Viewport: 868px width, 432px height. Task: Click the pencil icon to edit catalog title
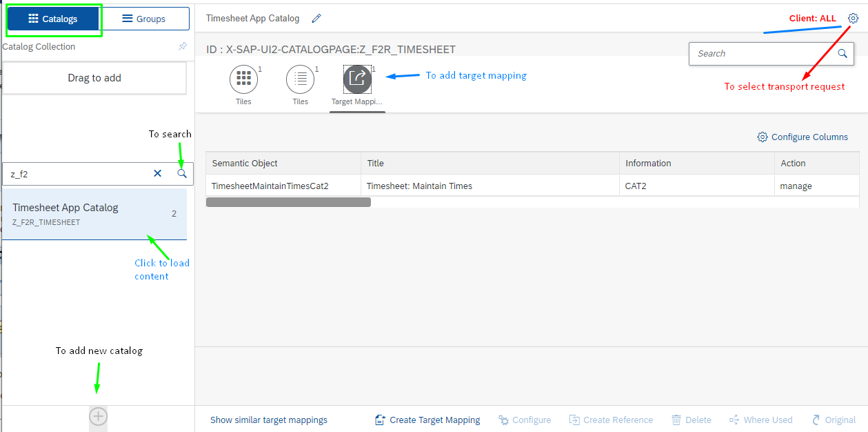click(316, 19)
